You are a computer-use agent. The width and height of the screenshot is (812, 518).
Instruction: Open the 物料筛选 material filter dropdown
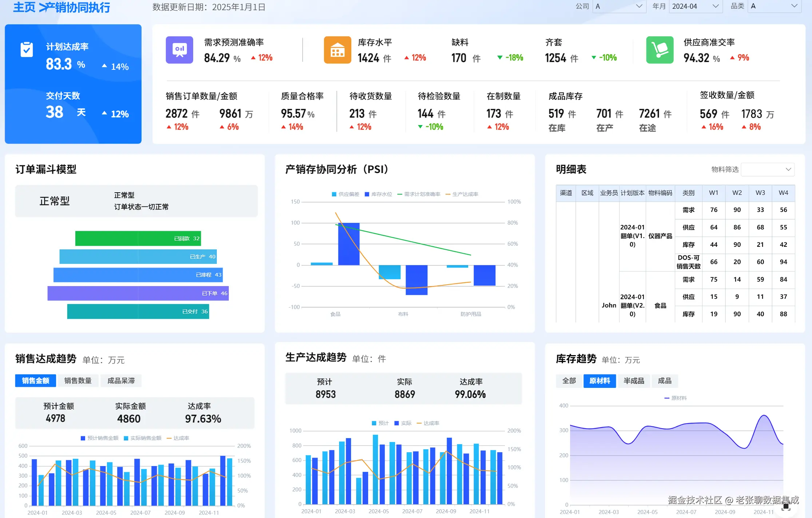(768, 169)
